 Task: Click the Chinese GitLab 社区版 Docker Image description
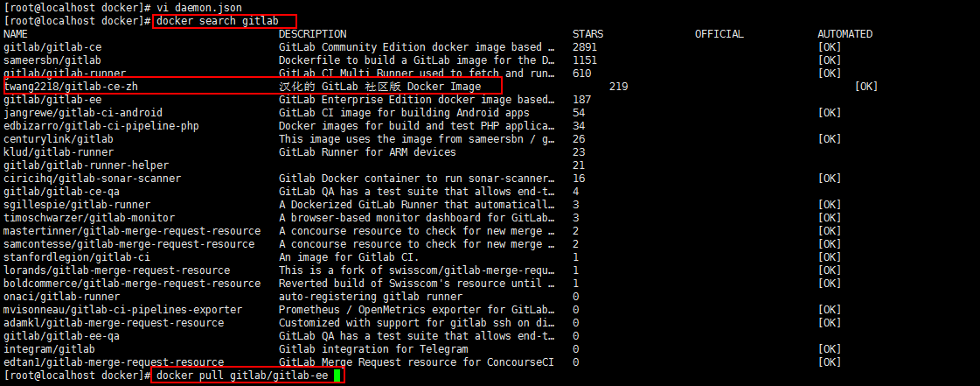coord(380,87)
